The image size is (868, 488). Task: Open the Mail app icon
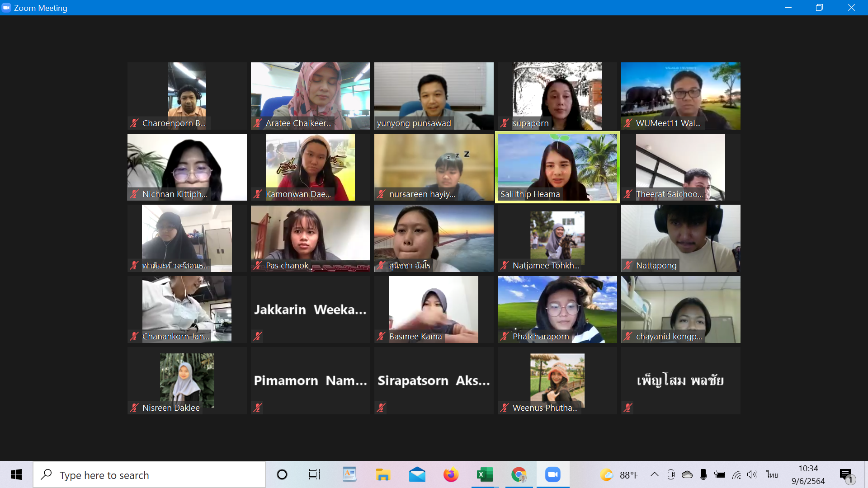pyautogui.click(x=417, y=474)
